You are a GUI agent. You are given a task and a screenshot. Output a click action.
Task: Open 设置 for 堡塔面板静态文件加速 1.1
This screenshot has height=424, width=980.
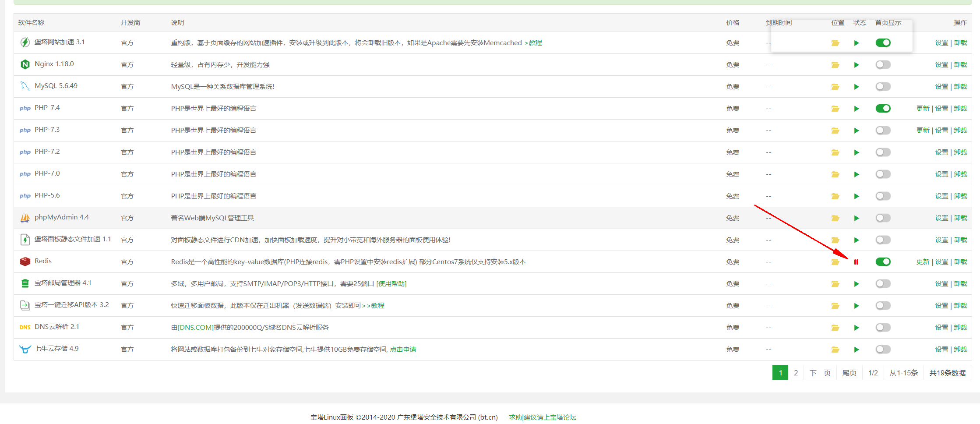tap(941, 240)
